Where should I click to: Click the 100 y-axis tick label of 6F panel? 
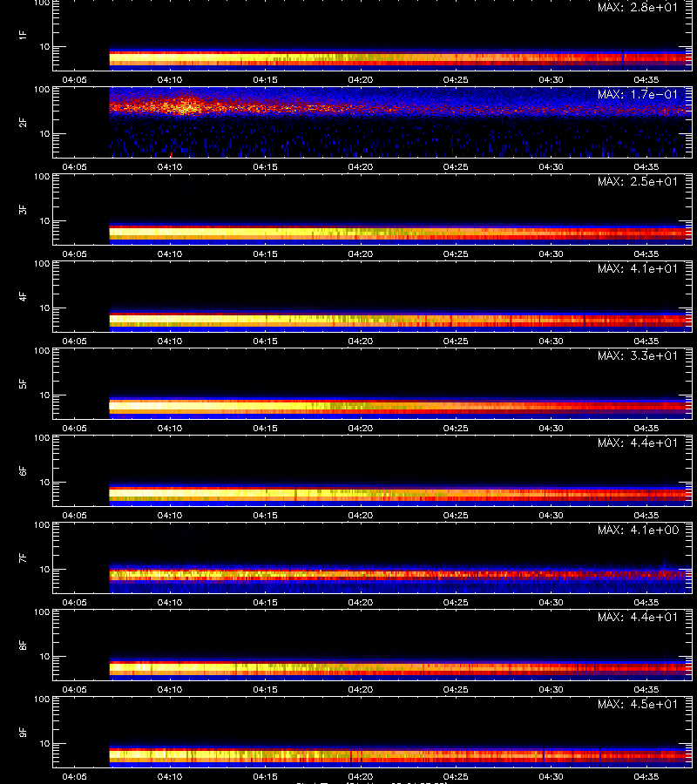pos(42,438)
